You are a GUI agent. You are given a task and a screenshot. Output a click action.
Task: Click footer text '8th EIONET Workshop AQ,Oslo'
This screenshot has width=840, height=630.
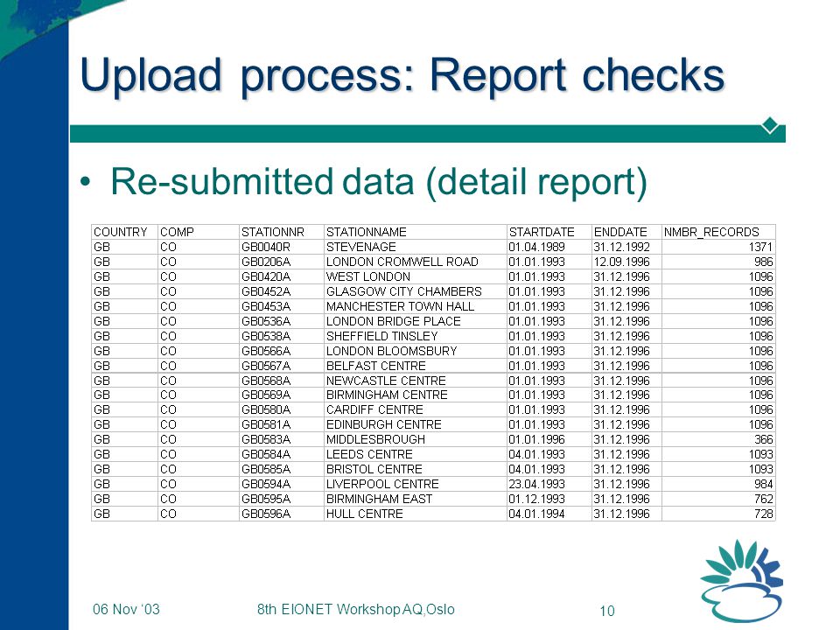[x=356, y=610]
